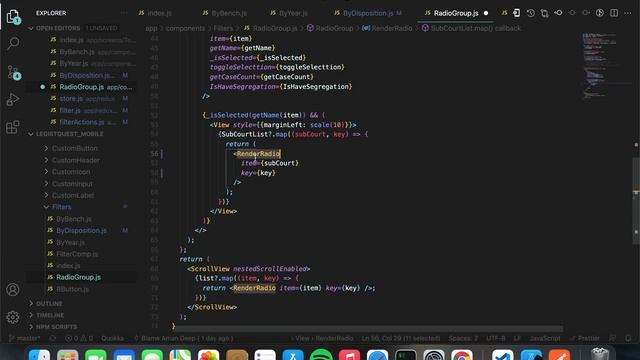Viewport: 640px width, 360px height.
Task: Expand the CustomHeader folder
Action: click(x=76, y=160)
